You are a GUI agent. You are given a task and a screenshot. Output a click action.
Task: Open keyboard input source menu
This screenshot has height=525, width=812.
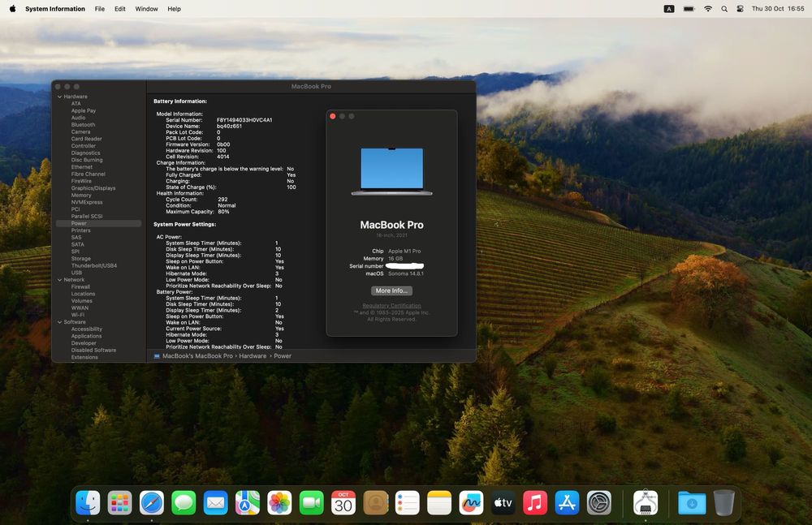[669, 9]
